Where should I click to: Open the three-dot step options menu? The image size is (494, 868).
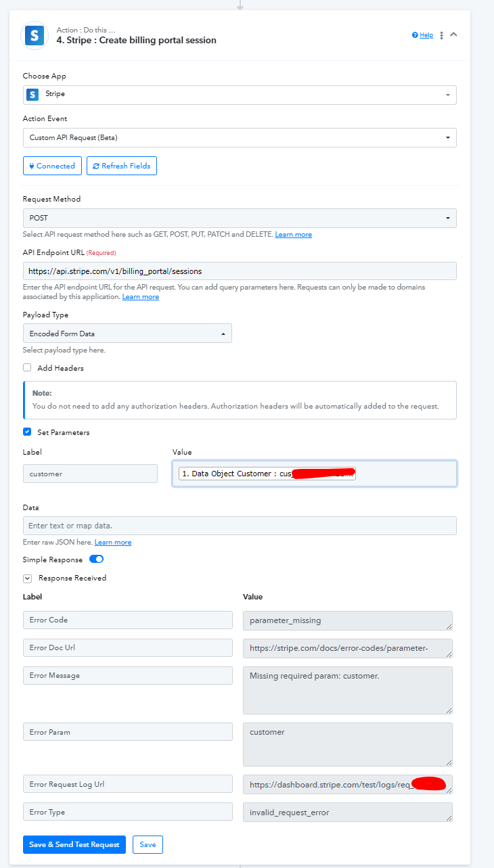click(442, 35)
